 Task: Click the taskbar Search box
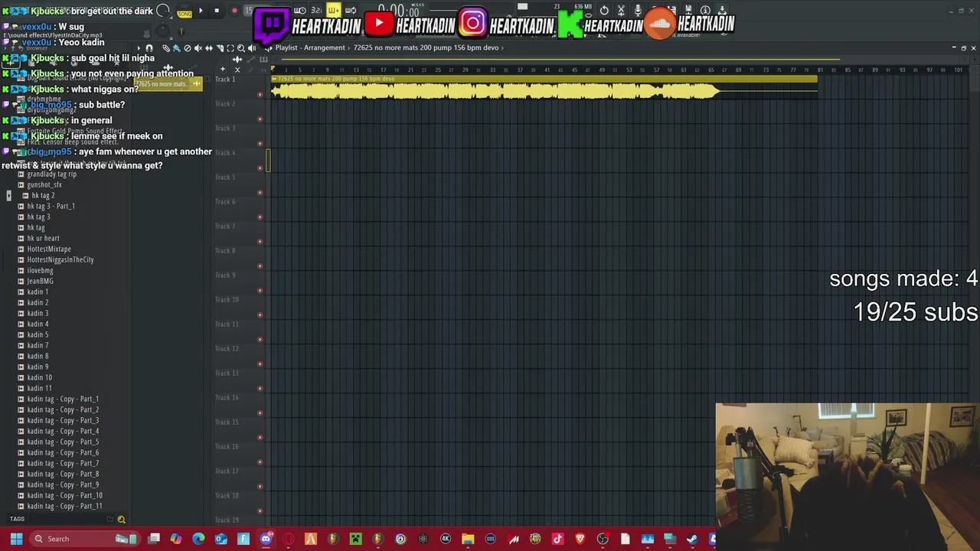(84, 539)
